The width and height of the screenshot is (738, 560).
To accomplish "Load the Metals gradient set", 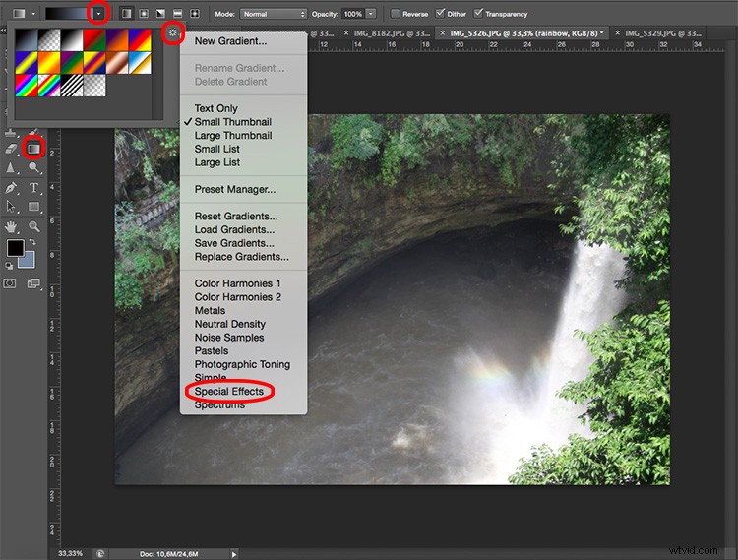I will (x=210, y=311).
